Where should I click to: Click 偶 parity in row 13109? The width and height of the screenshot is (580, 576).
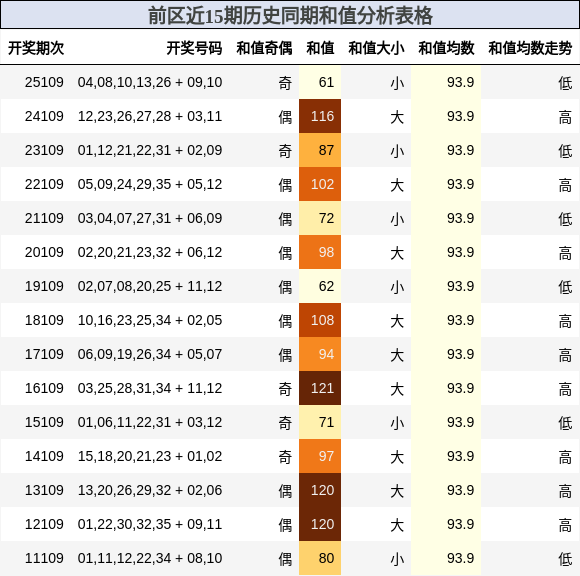[x=285, y=491]
